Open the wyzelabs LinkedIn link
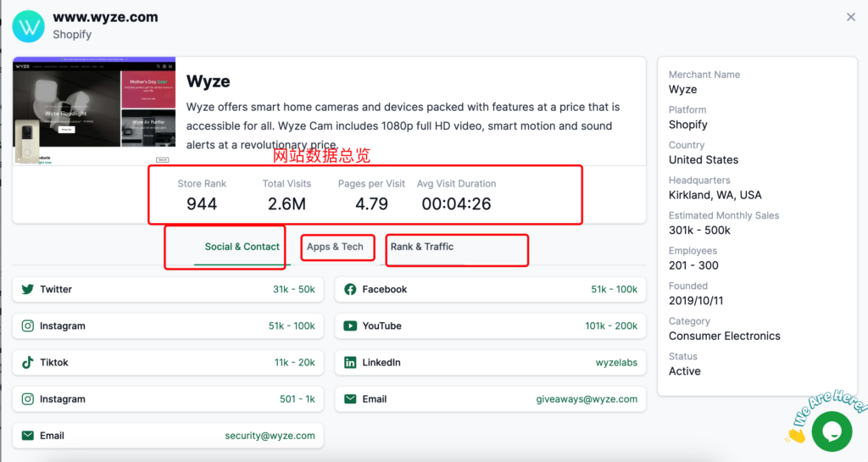The width and height of the screenshot is (868, 462). (x=616, y=363)
